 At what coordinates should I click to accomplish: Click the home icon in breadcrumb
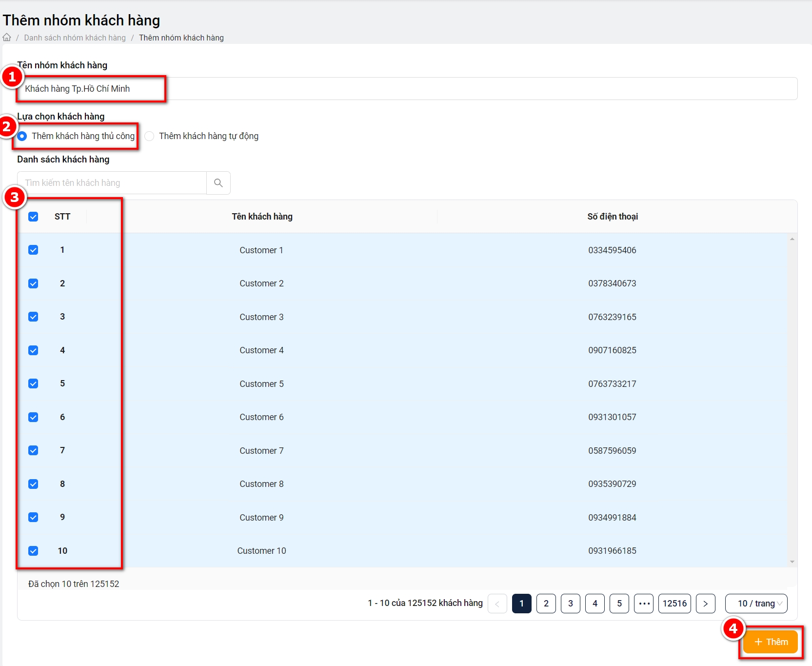coord(7,38)
